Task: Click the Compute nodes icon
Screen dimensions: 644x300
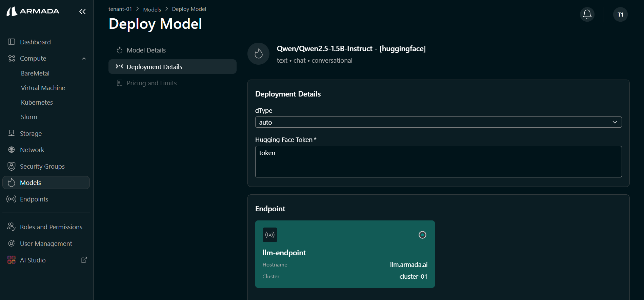Action: (12, 58)
